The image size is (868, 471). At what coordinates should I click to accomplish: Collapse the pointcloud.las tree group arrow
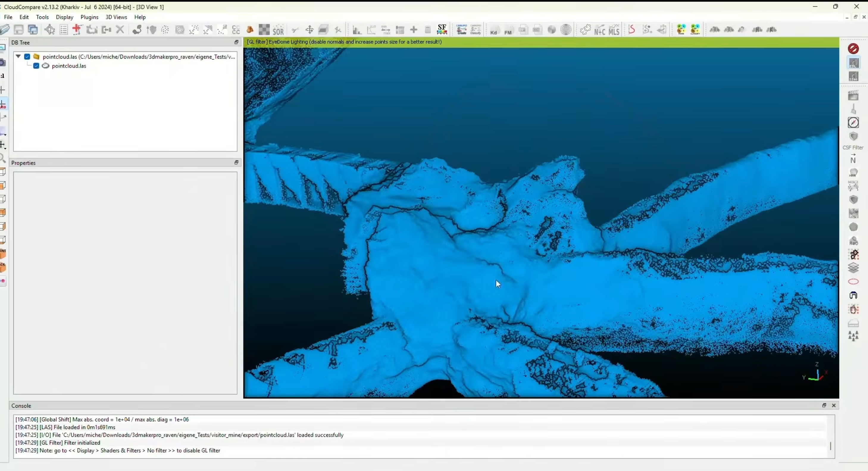18,56
